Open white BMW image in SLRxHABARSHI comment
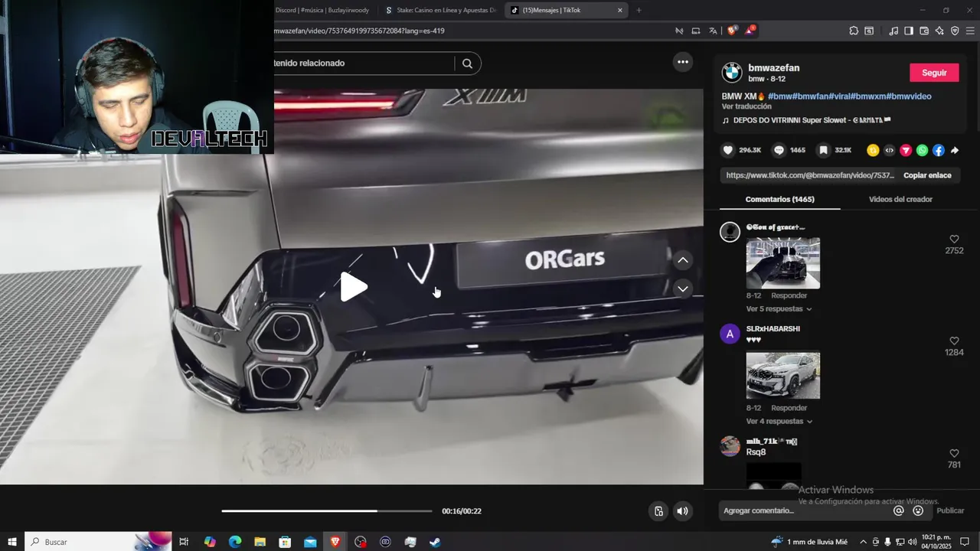 [x=782, y=375]
